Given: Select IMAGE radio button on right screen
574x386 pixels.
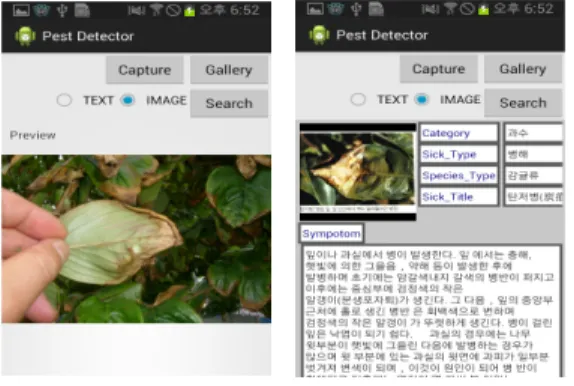Looking at the screenshot, I should 422,99.
